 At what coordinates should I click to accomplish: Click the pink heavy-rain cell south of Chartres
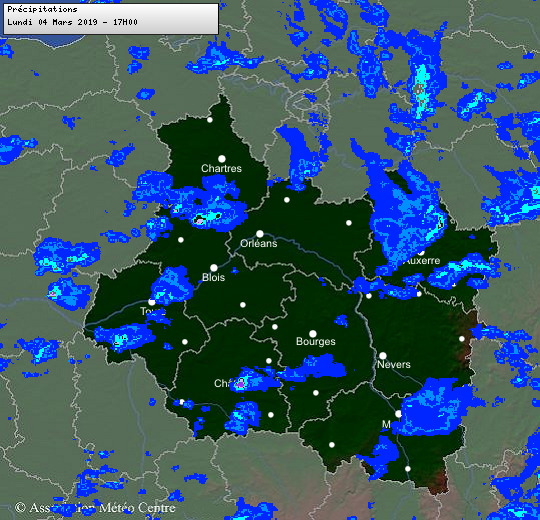[199, 221]
